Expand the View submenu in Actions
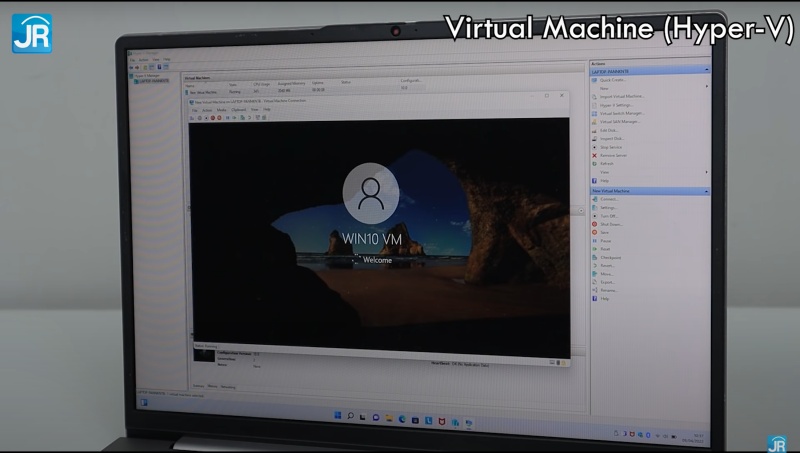This screenshot has width=800, height=453. point(706,172)
